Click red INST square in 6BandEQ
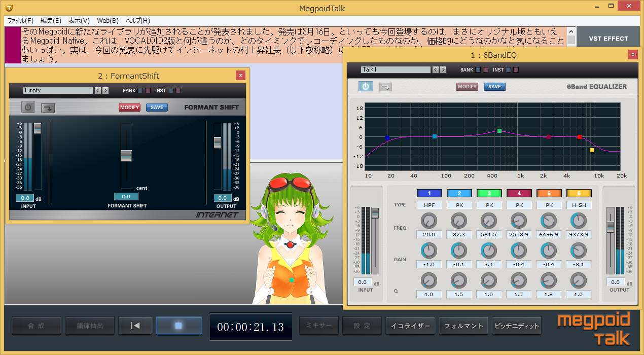 click(516, 70)
